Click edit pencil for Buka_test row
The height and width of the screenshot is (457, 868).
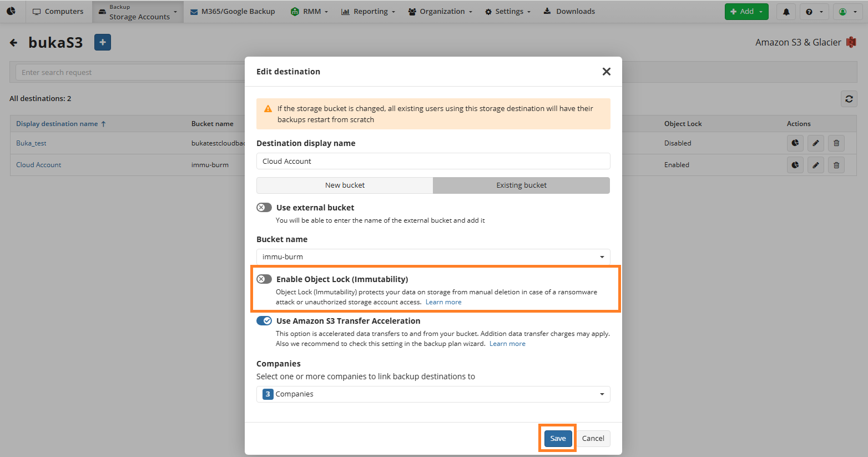pyautogui.click(x=815, y=143)
